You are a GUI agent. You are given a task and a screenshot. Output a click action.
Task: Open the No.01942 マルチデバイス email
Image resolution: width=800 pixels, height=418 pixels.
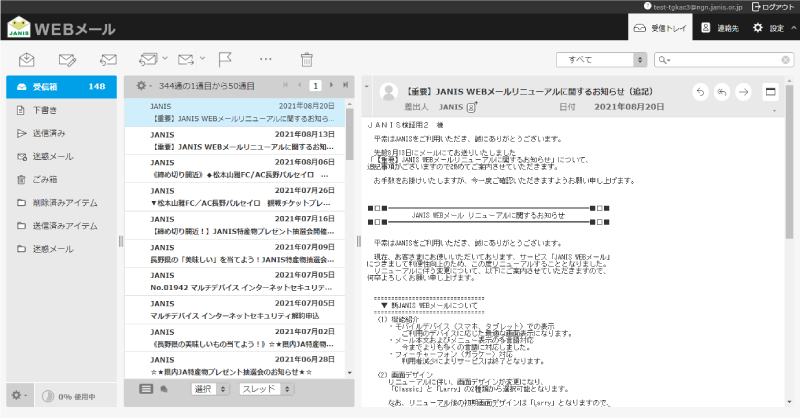tap(235, 281)
